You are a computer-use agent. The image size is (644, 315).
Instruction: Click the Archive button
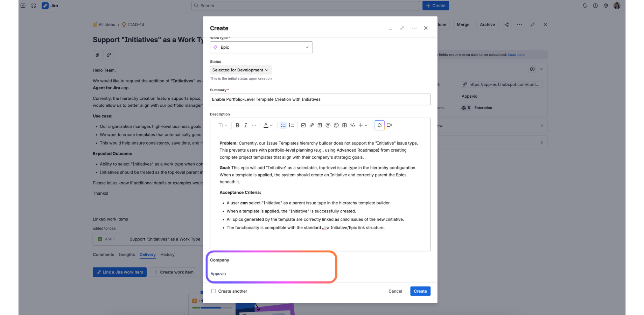click(x=487, y=24)
